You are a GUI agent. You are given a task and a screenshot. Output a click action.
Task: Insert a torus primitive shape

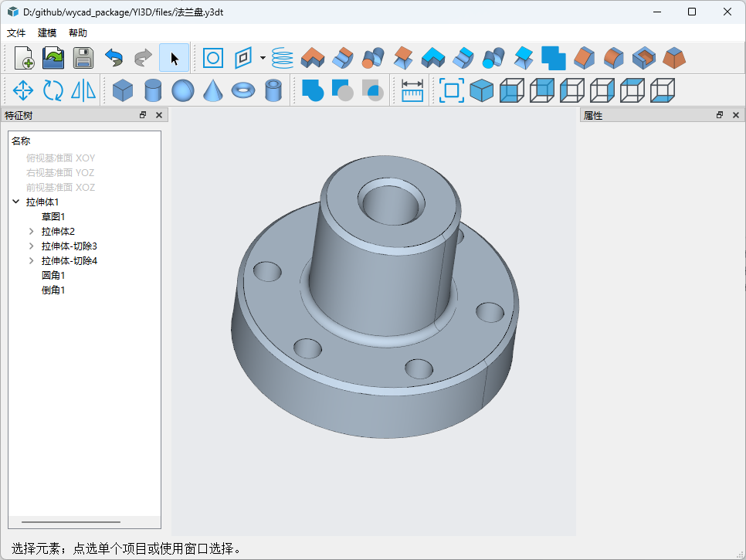point(243,90)
